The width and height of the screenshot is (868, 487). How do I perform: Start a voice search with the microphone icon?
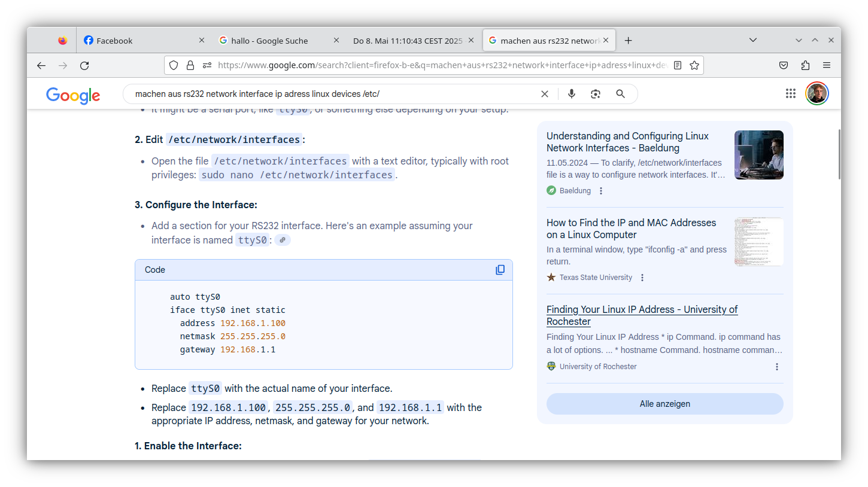tap(571, 93)
